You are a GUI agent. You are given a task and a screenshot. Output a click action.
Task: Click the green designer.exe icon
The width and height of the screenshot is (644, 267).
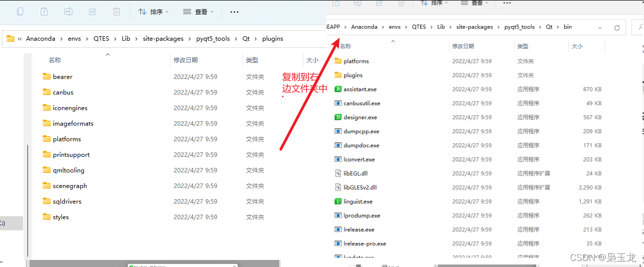[x=338, y=117]
